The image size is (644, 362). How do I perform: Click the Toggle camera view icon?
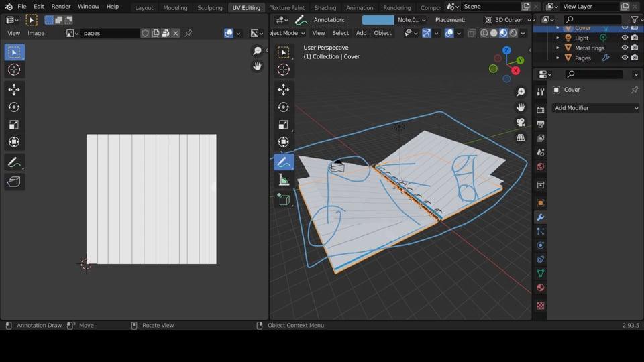coord(521,122)
